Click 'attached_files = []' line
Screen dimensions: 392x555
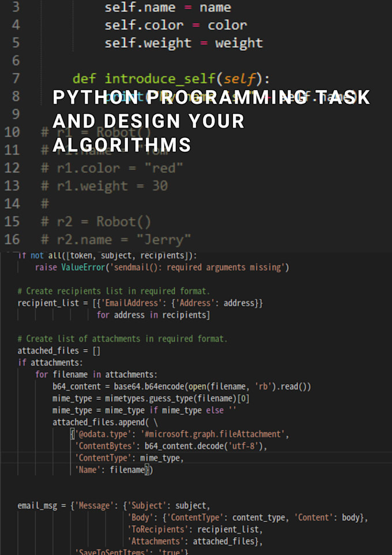point(59,351)
